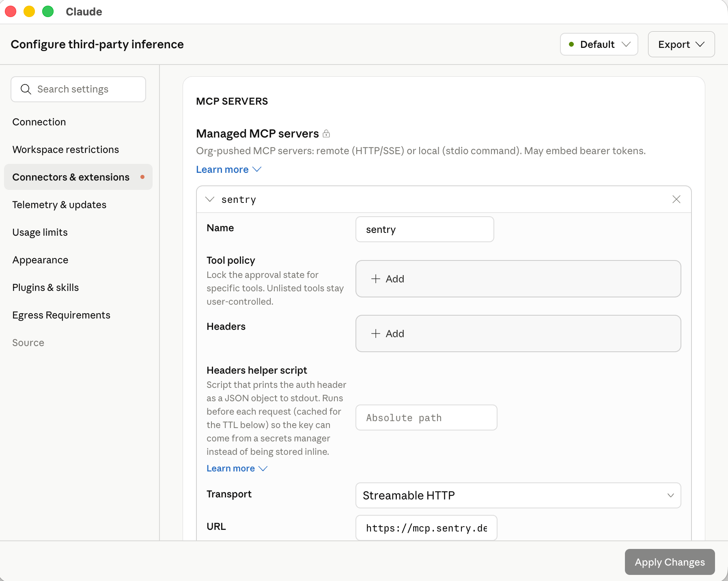
Task: Click Apply Changes button
Action: point(670,562)
